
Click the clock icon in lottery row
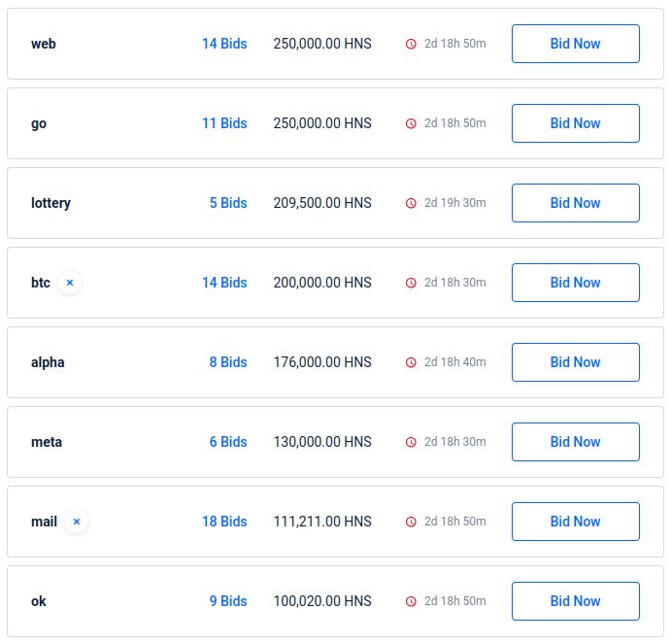[411, 203]
